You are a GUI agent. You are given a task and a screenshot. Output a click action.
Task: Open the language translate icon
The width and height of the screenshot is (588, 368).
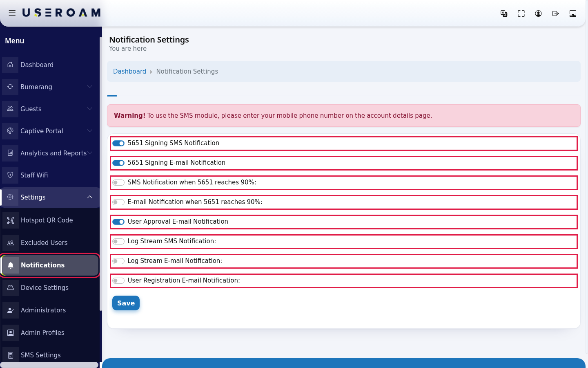point(504,13)
